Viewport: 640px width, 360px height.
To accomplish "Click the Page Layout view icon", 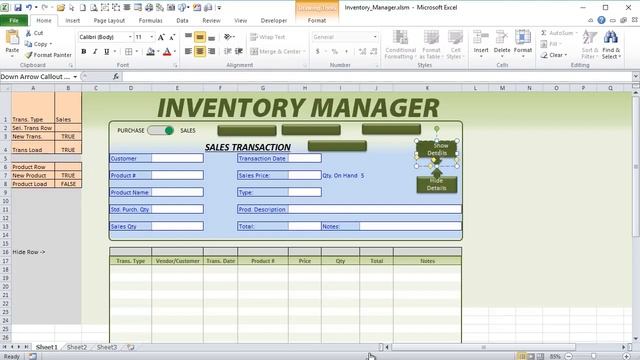I will 531,356.
